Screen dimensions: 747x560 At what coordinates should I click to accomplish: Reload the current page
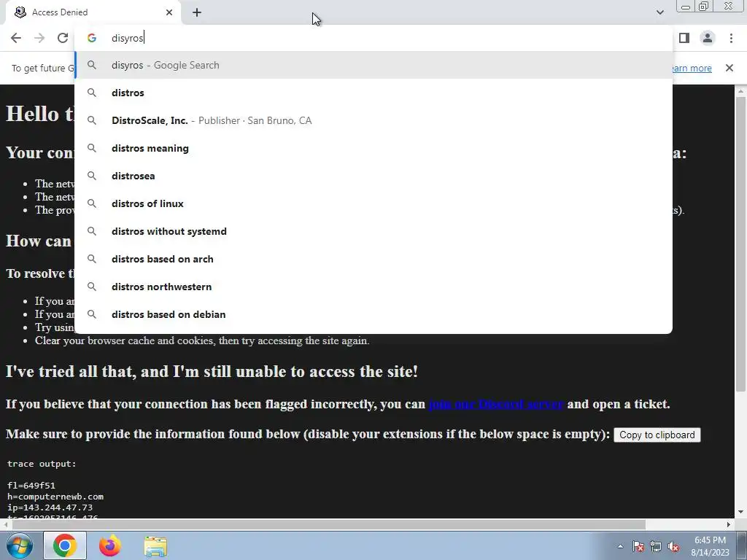(63, 38)
